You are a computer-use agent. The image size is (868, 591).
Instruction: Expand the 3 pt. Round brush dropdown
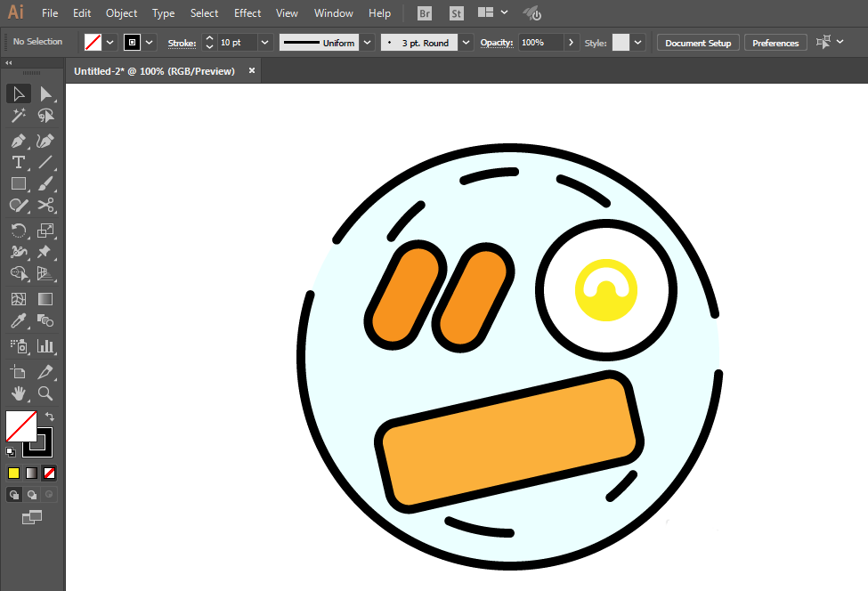click(x=466, y=43)
